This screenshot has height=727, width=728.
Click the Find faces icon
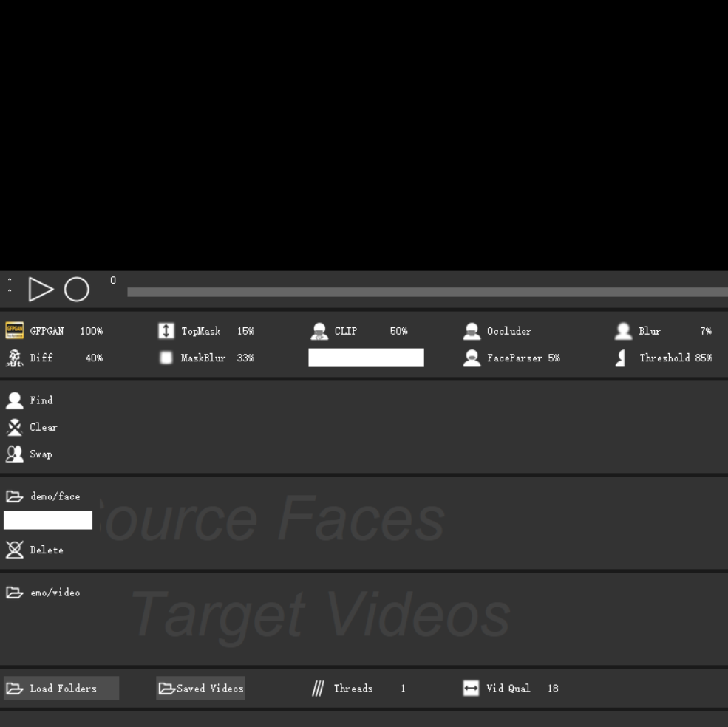click(14, 400)
